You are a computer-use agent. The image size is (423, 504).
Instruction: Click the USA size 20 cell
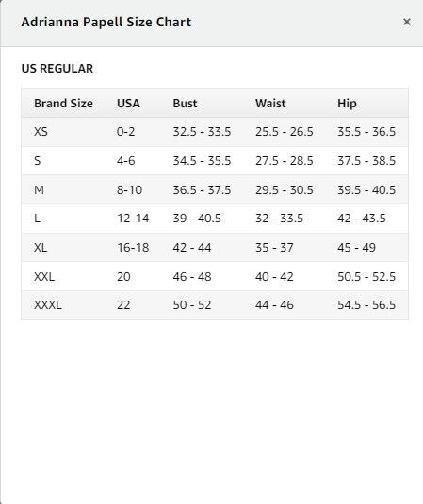tap(123, 276)
